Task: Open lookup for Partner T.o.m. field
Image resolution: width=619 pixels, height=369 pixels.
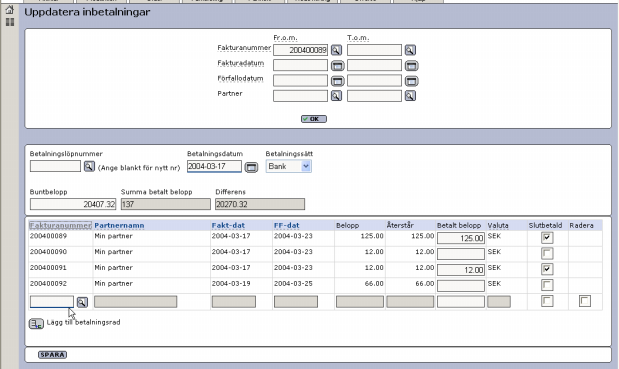Action: (410, 96)
